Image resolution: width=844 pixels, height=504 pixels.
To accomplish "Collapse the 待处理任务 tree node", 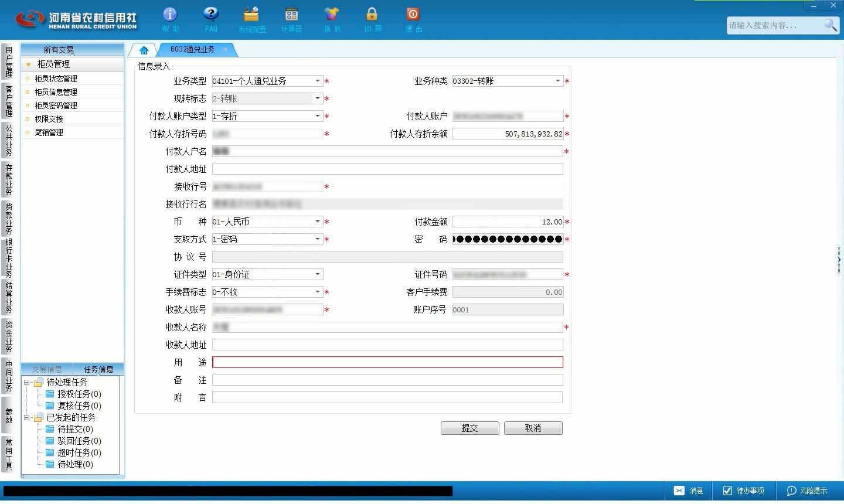I will [26, 382].
